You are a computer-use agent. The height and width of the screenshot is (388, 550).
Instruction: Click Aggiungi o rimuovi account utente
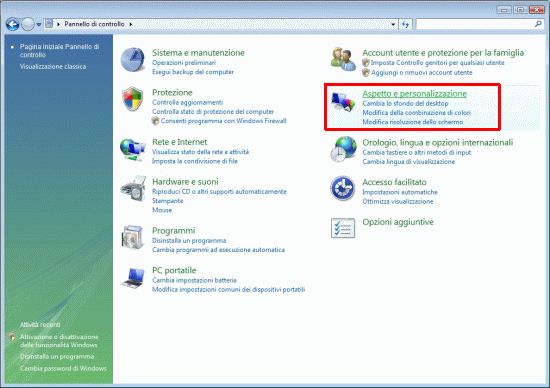click(422, 72)
